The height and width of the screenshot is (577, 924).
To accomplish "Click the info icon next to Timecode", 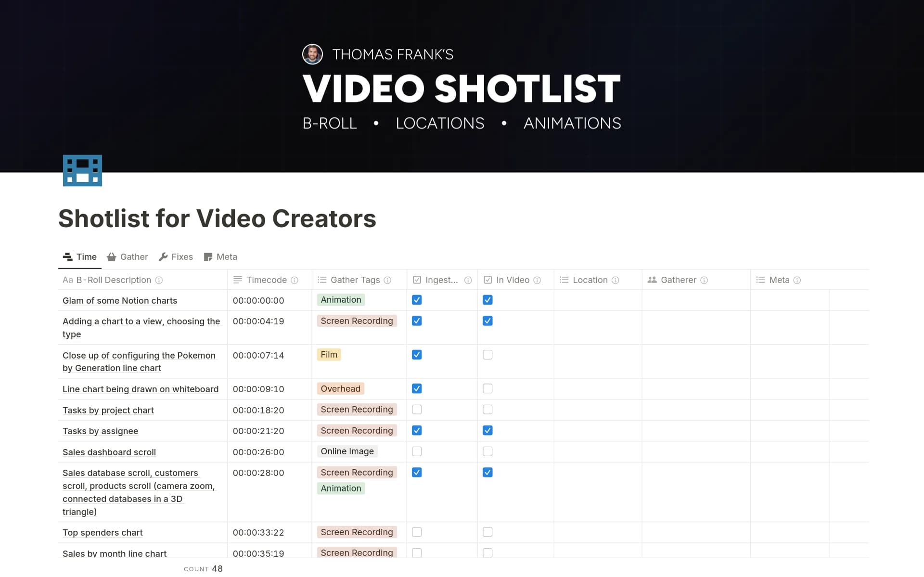I will point(294,280).
